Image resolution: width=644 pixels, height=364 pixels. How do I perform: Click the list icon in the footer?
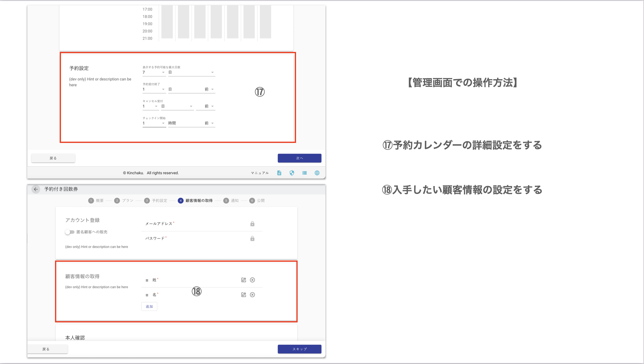(x=304, y=173)
